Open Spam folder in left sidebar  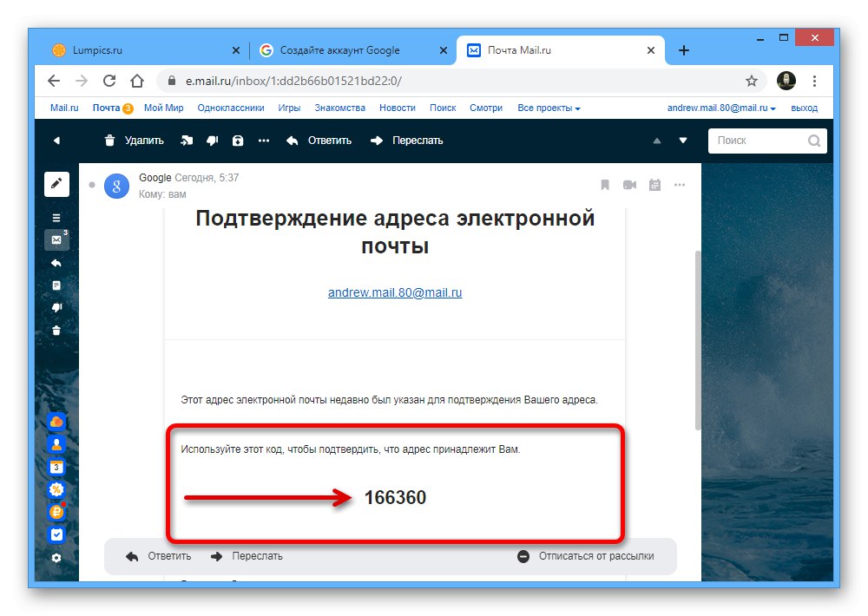click(x=56, y=308)
